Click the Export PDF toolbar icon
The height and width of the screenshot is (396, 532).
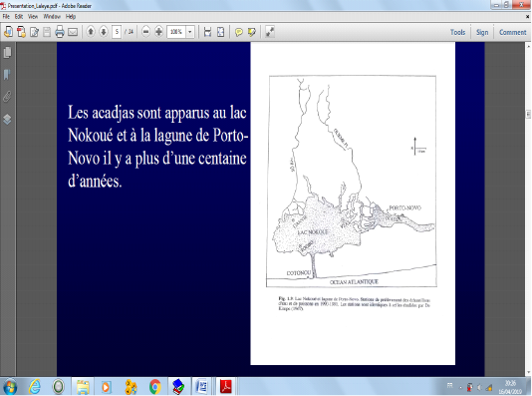point(21,32)
